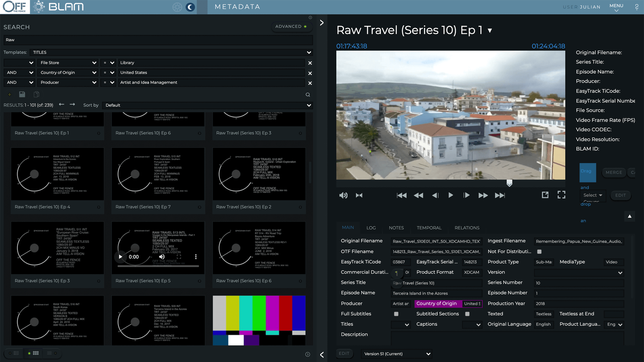Run the search with magnifier icon

point(308,95)
